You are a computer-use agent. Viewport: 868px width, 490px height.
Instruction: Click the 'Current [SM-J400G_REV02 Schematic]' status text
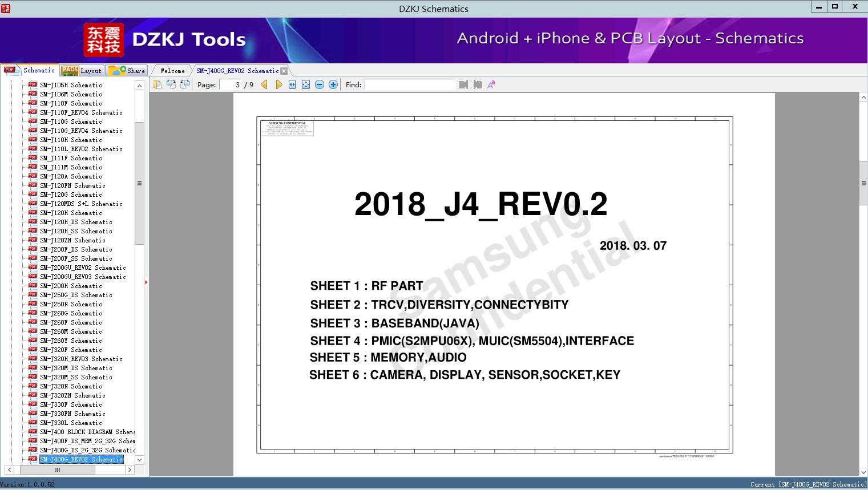pos(809,484)
